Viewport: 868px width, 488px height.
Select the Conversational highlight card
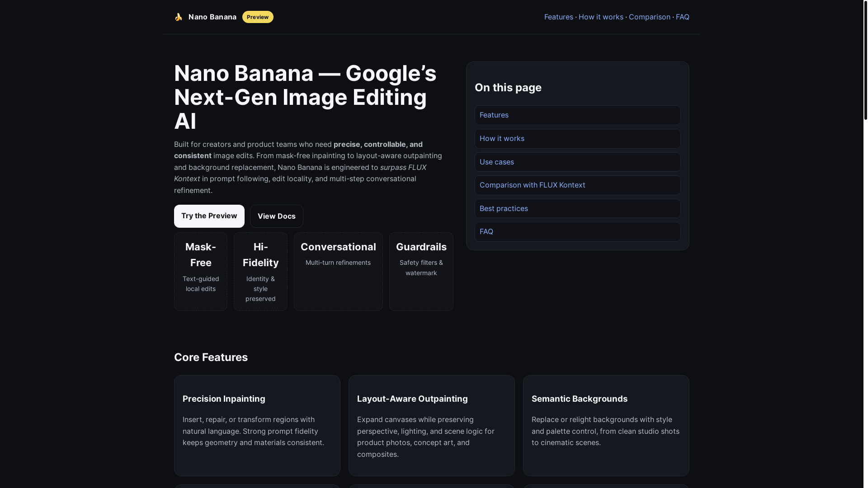(338, 272)
